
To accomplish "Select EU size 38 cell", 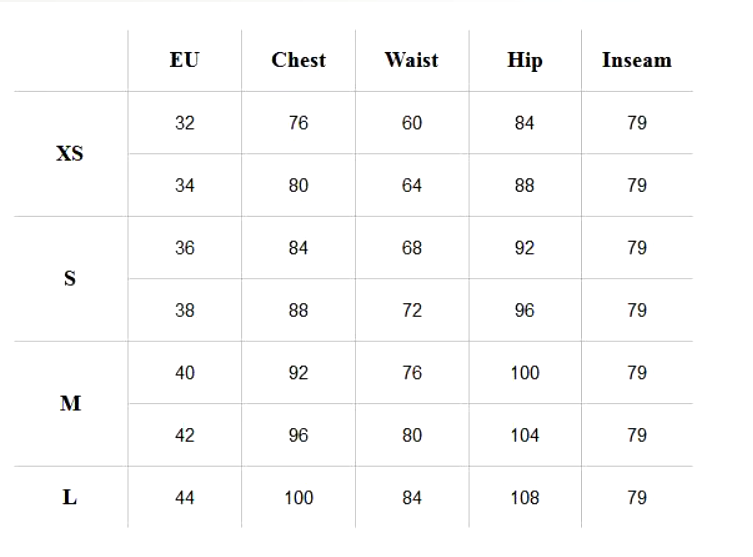I will (x=185, y=310).
